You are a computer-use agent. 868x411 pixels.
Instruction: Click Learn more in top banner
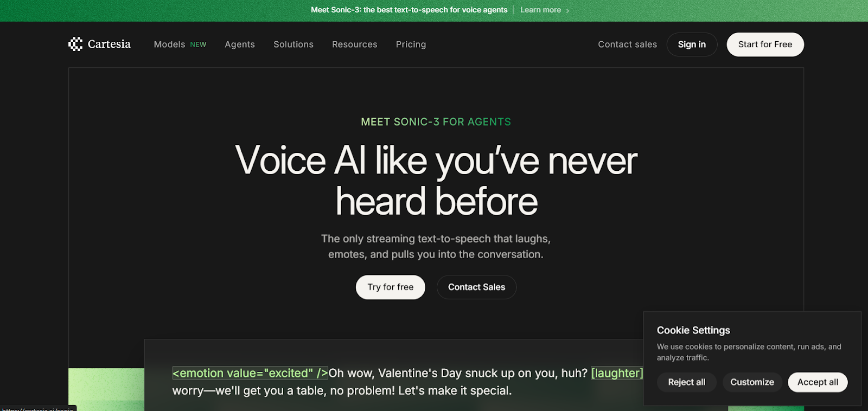540,10
